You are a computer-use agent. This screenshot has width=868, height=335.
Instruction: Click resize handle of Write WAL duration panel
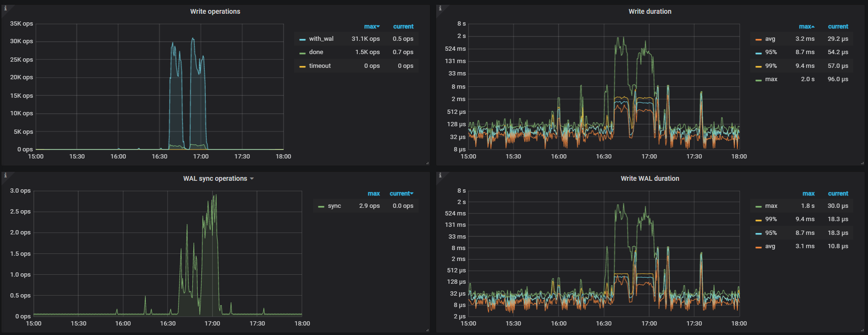862,330
